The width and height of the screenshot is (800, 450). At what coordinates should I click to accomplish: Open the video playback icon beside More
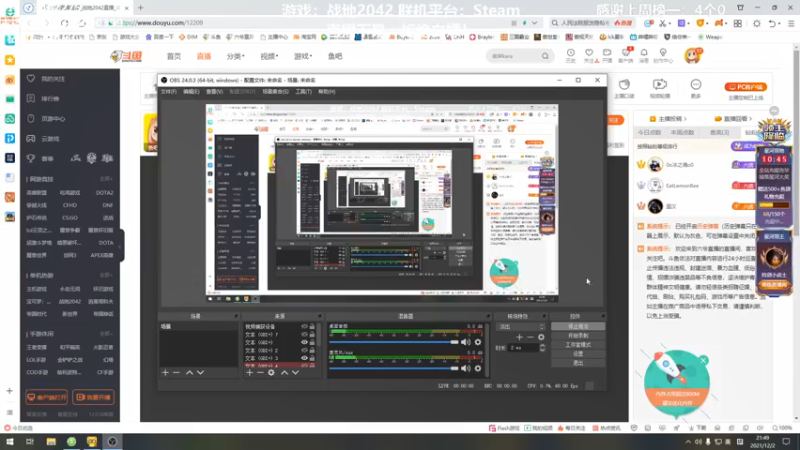point(659,84)
